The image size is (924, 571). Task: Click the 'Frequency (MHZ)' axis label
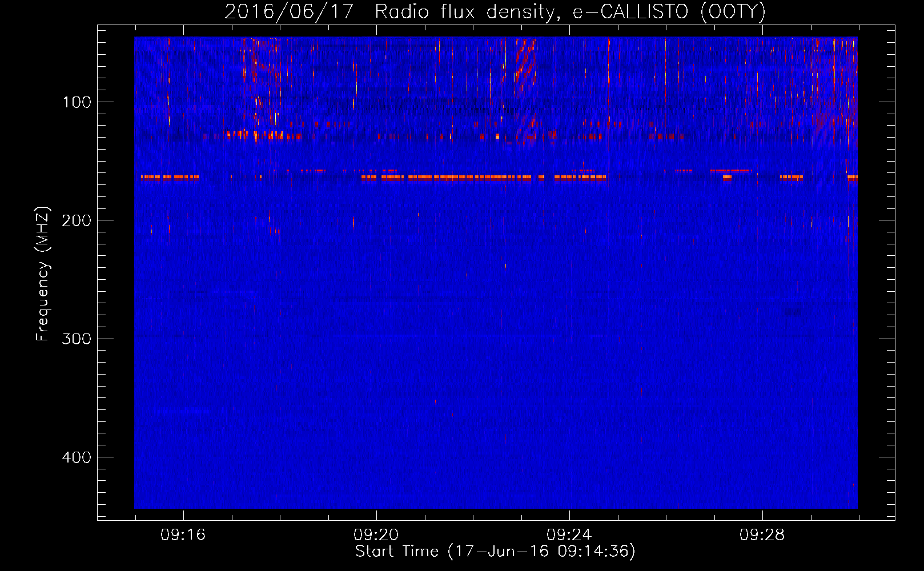click(43, 274)
